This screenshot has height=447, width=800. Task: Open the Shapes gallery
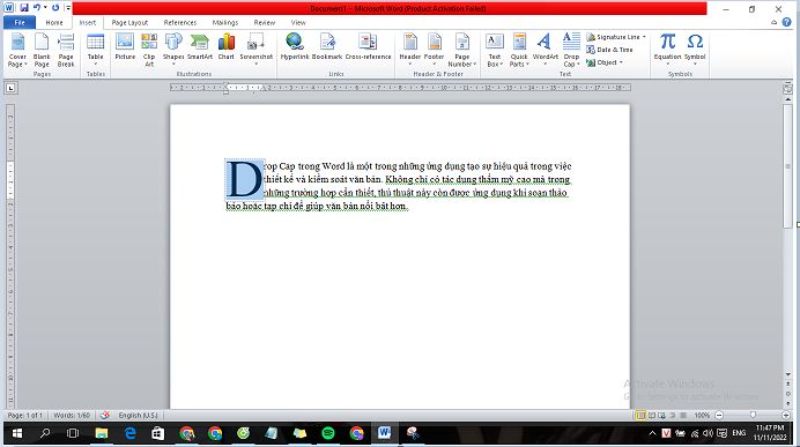tap(173, 47)
